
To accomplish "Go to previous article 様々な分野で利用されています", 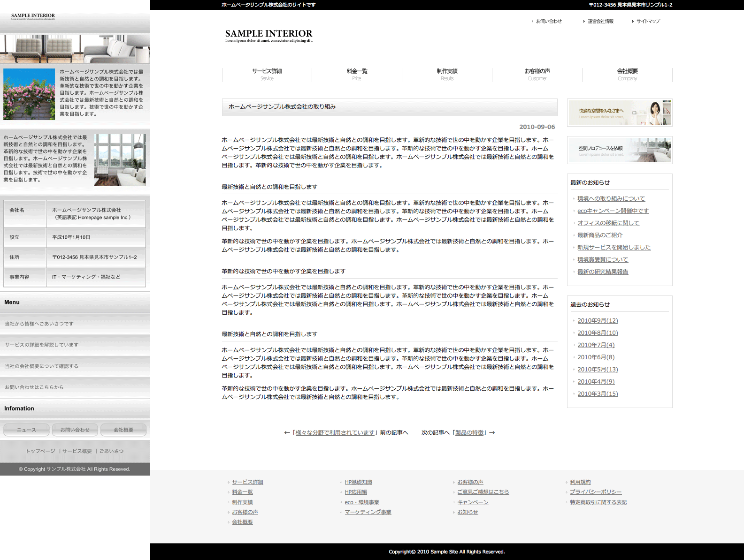I will coord(336,433).
